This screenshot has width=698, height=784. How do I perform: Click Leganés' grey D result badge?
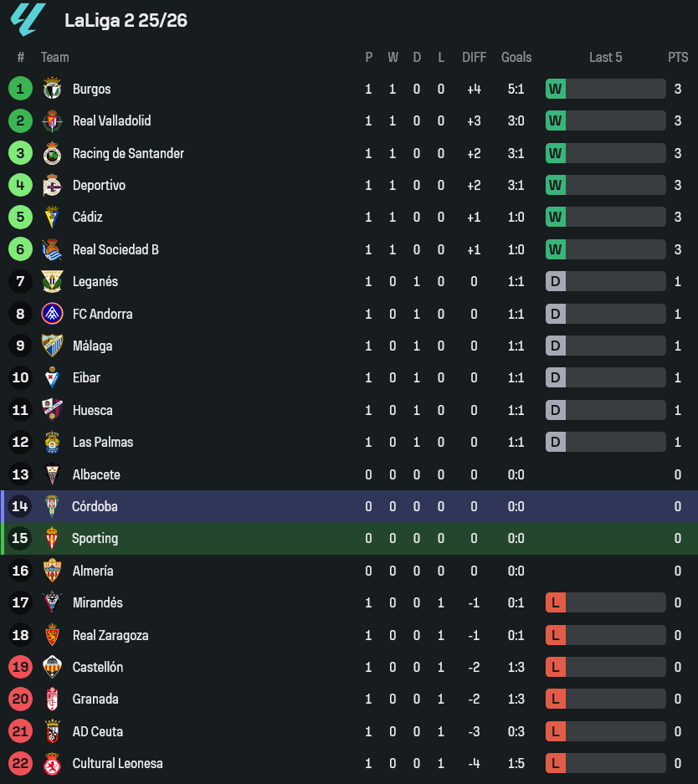555,282
